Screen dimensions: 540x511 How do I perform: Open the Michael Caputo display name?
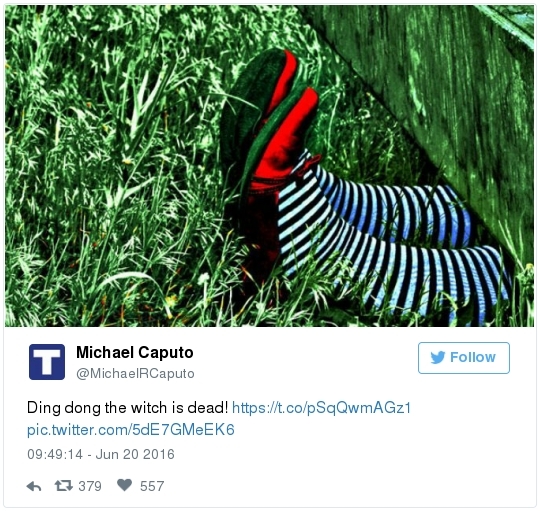(135, 352)
